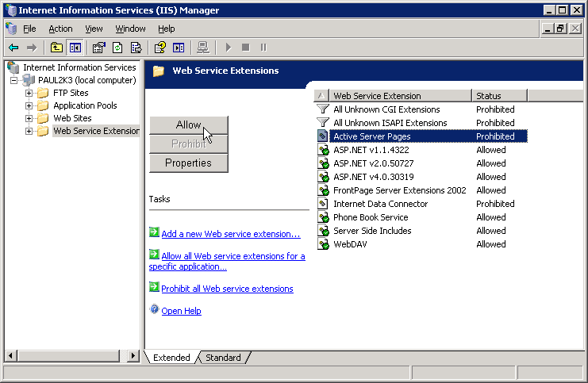
Task: Sort by the Web Service Extension column header
Action: click(x=400, y=96)
